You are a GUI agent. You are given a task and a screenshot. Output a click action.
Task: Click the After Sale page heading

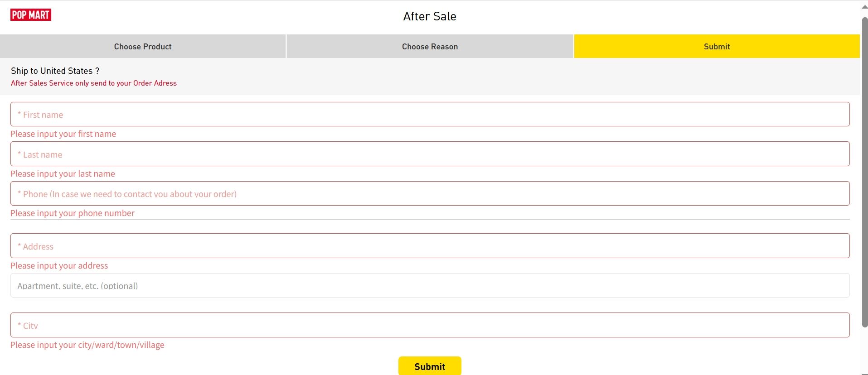430,16
